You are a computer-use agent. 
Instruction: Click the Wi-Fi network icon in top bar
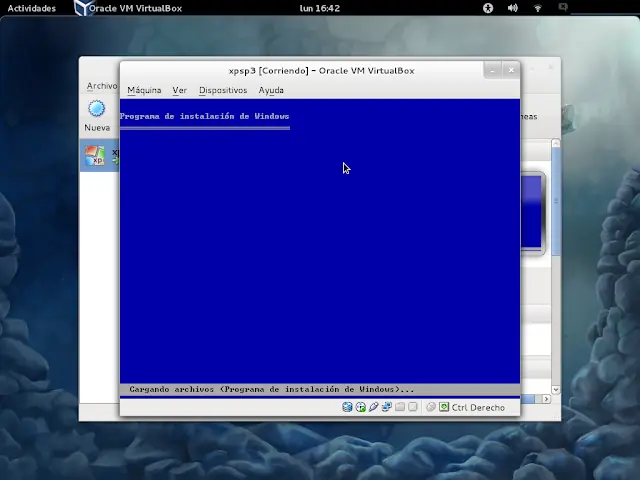coord(538,8)
